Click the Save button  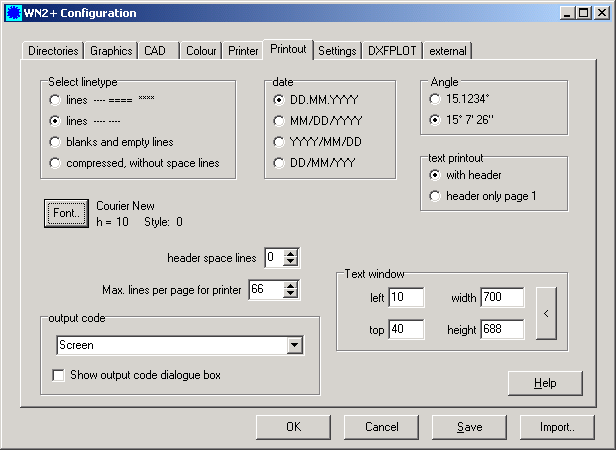469,427
